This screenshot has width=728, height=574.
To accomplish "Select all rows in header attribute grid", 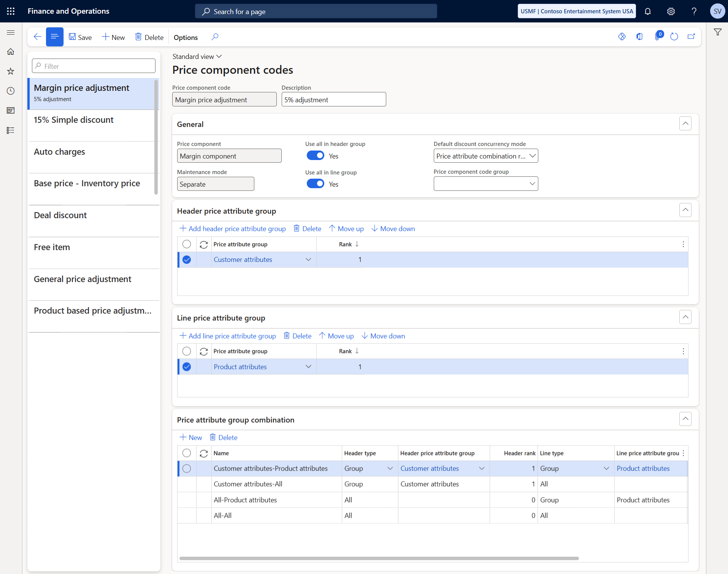I will [x=187, y=244].
